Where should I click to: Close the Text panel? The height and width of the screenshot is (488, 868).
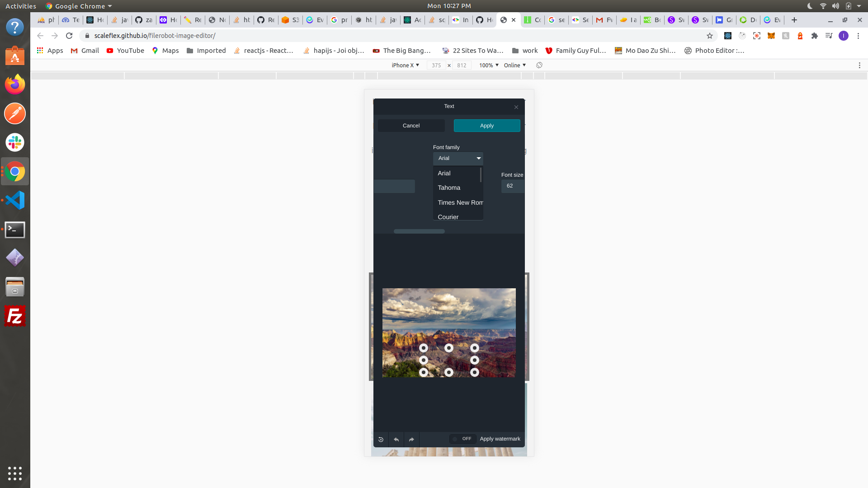(516, 107)
